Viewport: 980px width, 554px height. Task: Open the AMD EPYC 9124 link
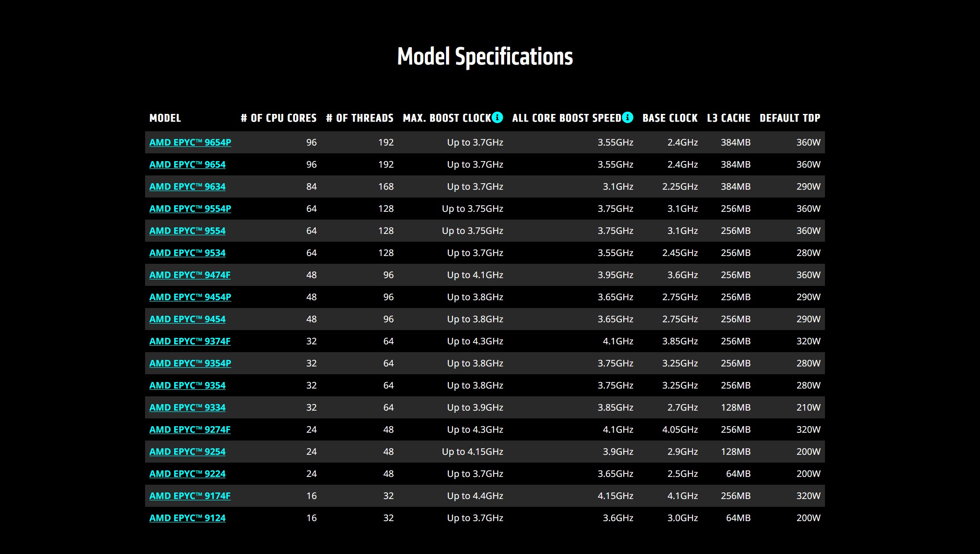(187, 518)
